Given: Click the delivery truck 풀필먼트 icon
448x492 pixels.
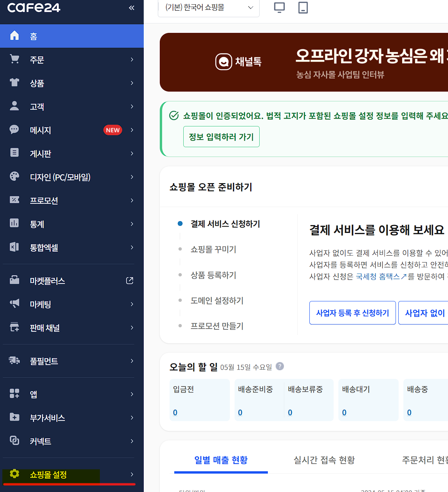Looking at the screenshot, I should (x=14, y=360).
